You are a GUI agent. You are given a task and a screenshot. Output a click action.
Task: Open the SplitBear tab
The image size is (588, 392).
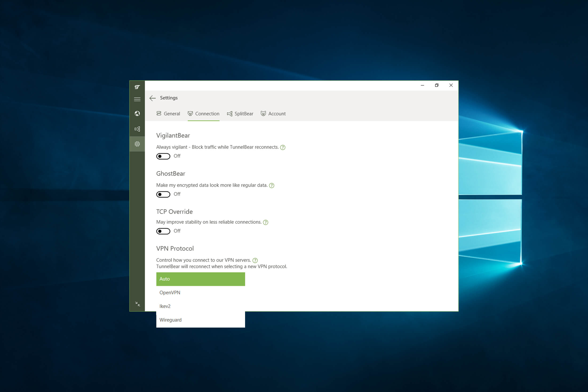click(x=240, y=114)
